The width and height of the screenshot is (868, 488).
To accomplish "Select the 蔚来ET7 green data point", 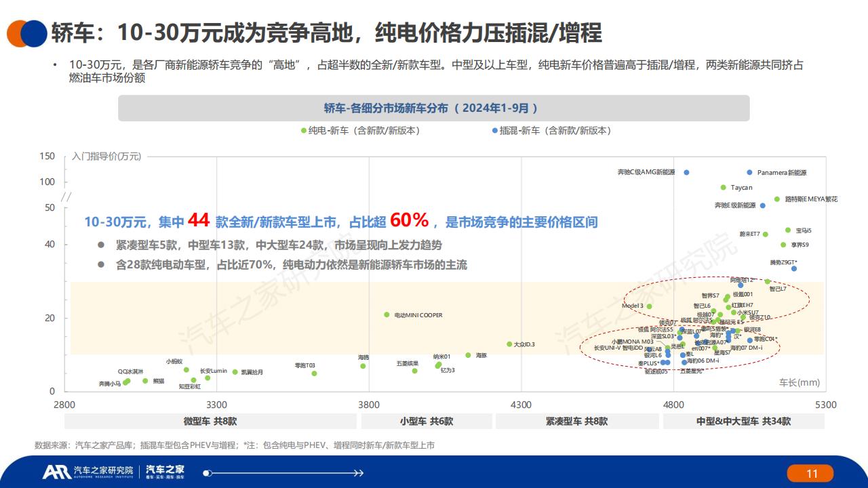I will click(x=766, y=235).
